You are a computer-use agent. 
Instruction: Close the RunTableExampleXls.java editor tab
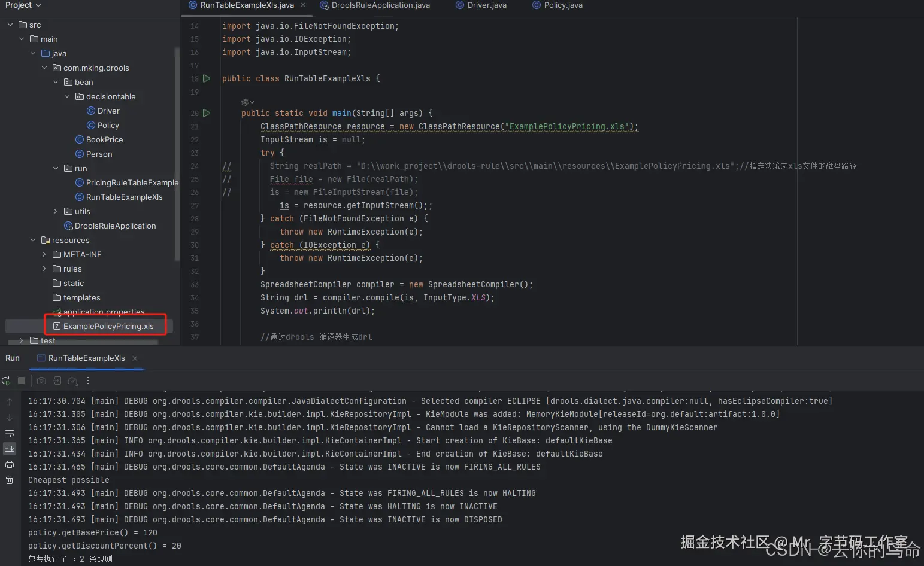(303, 5)
